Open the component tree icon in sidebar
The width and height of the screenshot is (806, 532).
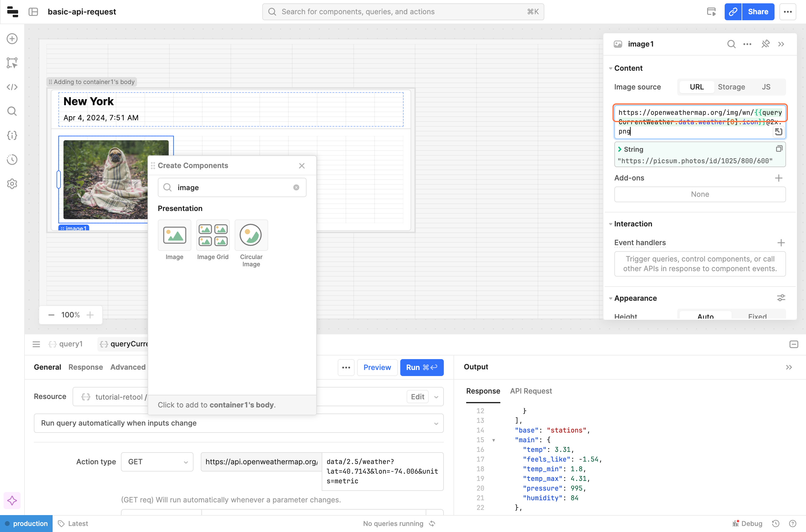click(x=12, y=63)
